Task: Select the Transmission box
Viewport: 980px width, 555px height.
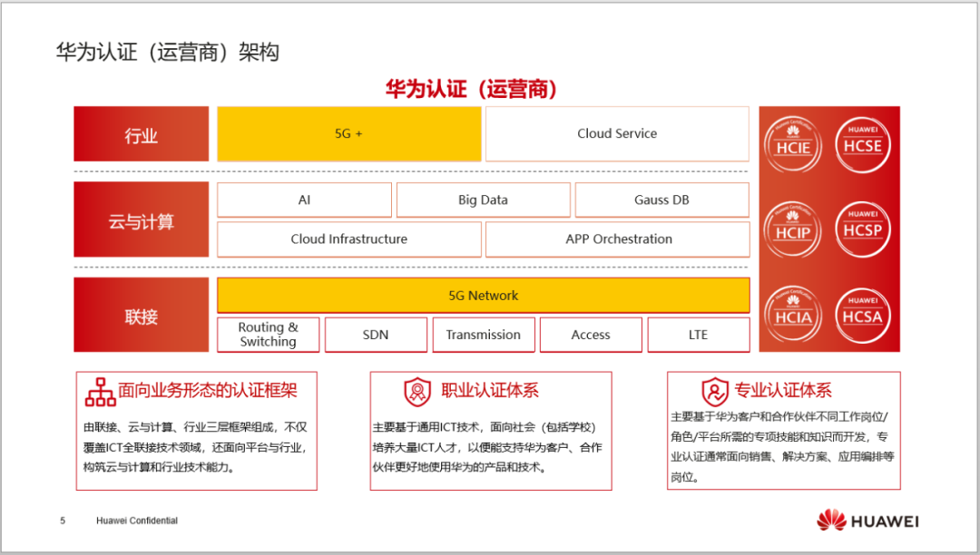Action: [483, 335]
